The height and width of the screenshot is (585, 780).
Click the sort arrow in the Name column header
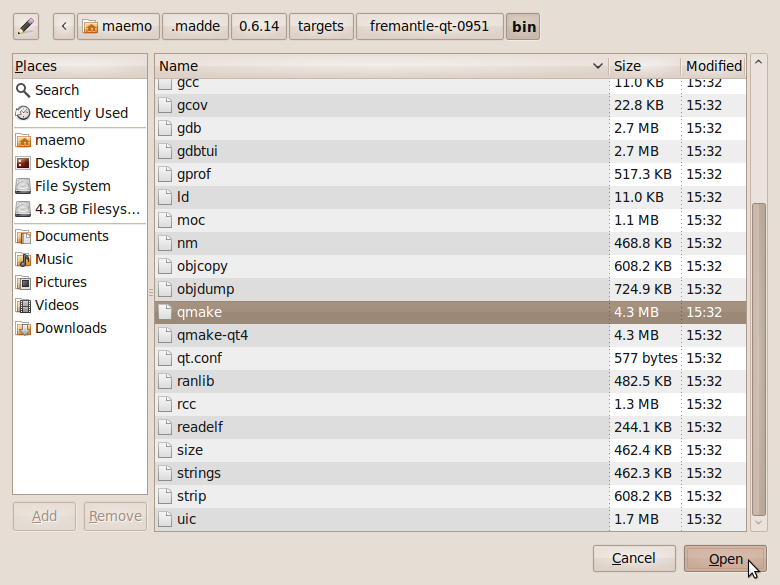tap(597, 66)
